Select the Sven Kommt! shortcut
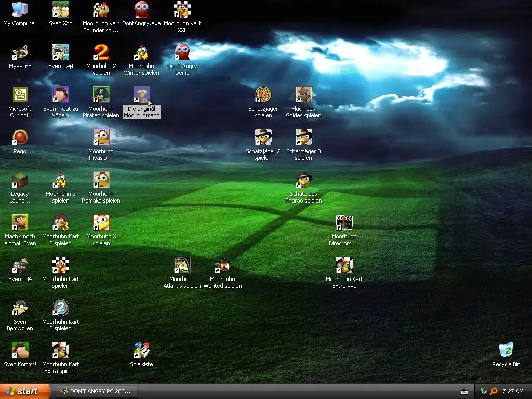The height and width of the screenshot is (399, 532). pos(20,351)
